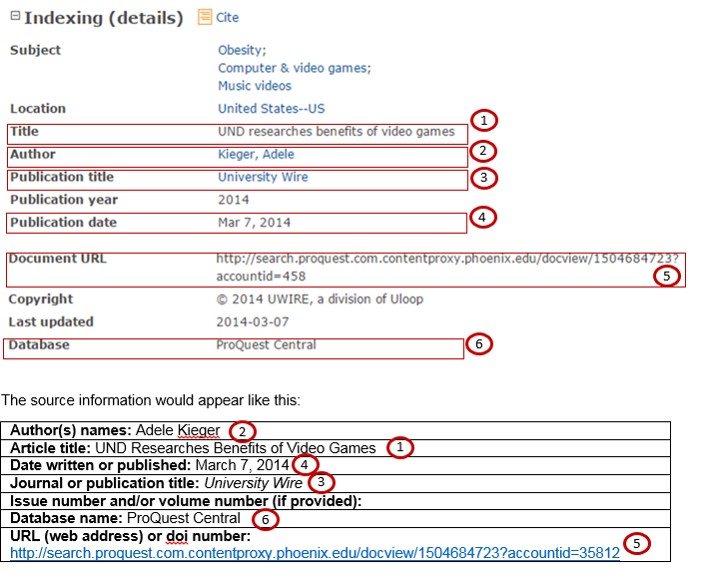Select the Computer & video games subject
Viewport: 701px width, 588px height.
pyautogui.click(x=294, y=68)
